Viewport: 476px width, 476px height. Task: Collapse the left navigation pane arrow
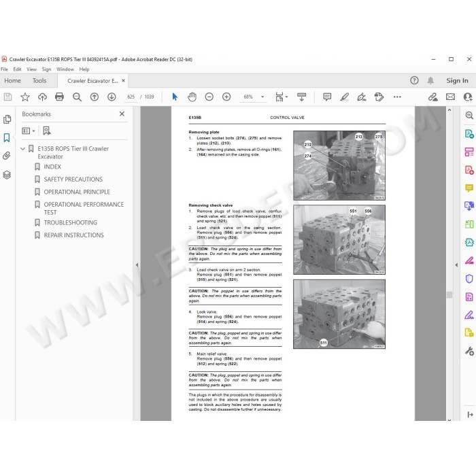coord(137,265)
